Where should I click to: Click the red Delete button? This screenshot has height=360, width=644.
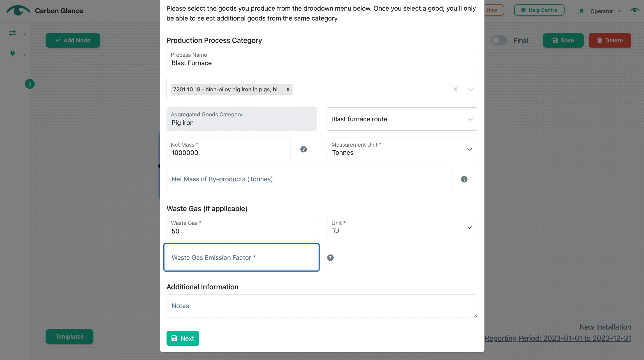coord(610,40)
